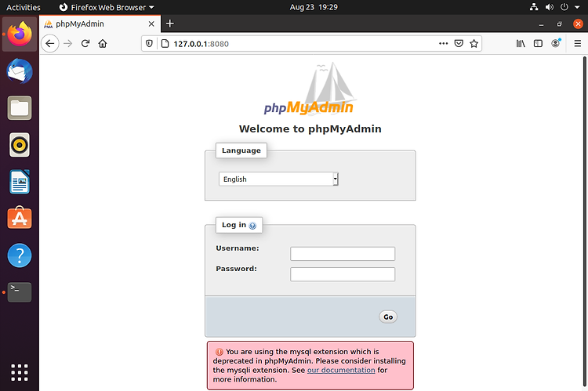The height and width of the screenshot is (391, 588).
Task: Open the Firefox hamburger menu
Action: coord(578,43)
